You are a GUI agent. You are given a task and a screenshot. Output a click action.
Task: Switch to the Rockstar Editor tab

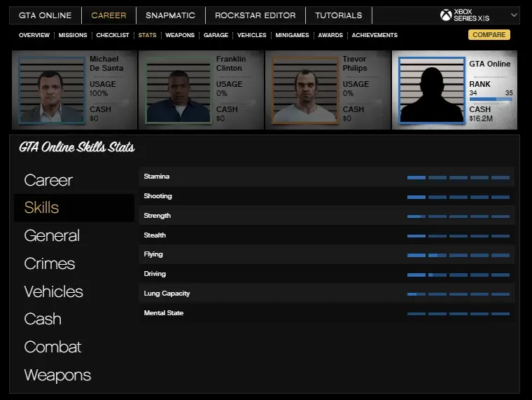pyautogui.click(x=255, y=15)
